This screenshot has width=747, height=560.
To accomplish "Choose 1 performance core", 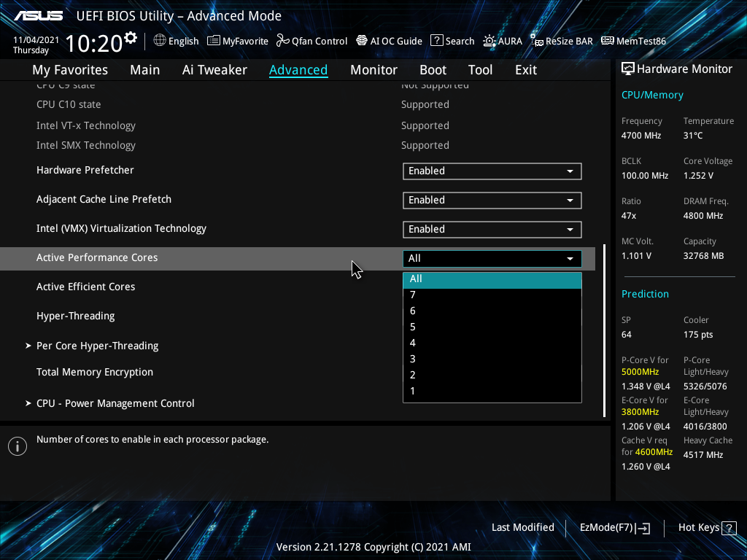I will click(492, 391).
